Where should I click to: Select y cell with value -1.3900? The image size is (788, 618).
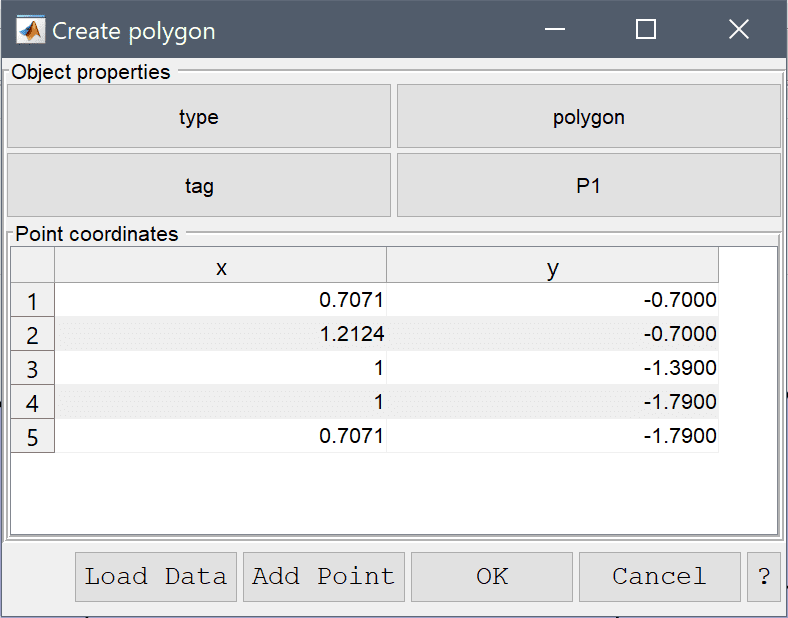[x=552, y=368]
